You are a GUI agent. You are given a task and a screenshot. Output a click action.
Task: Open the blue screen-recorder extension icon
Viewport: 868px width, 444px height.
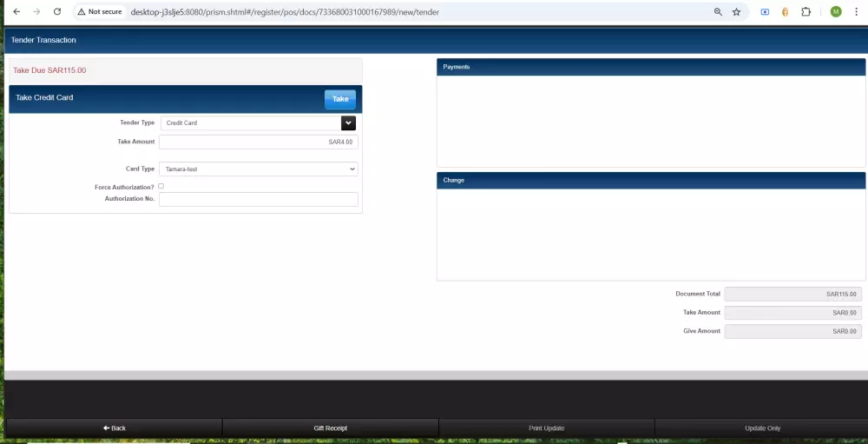coord(765,11)
